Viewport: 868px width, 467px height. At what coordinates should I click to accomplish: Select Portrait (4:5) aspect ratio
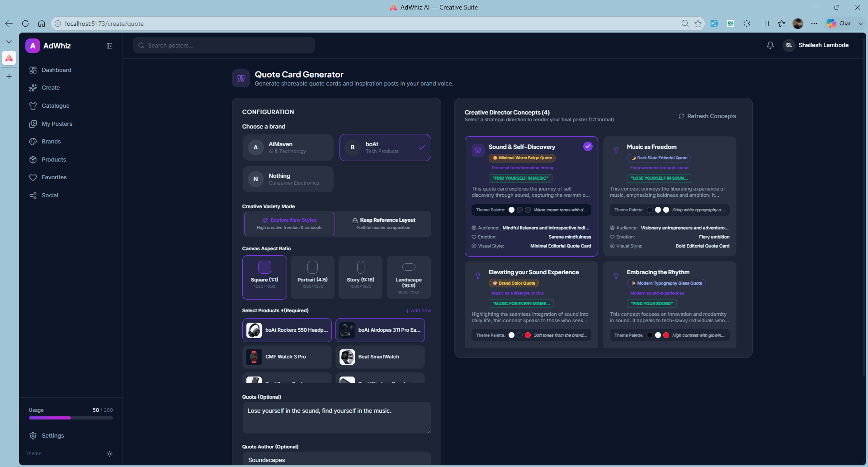coord(312,277)
